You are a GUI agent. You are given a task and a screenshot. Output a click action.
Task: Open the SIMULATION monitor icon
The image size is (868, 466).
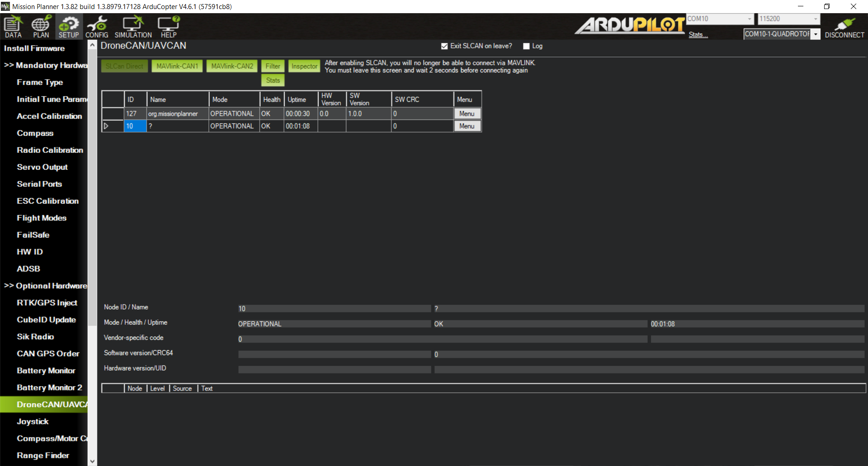coord(133,27)
